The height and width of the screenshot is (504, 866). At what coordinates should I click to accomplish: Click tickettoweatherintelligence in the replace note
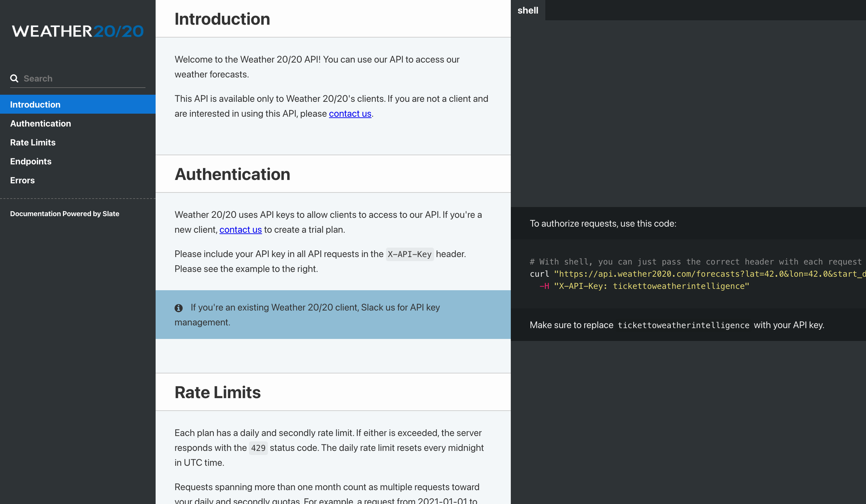pyautogui.click(x=683, y=325)
